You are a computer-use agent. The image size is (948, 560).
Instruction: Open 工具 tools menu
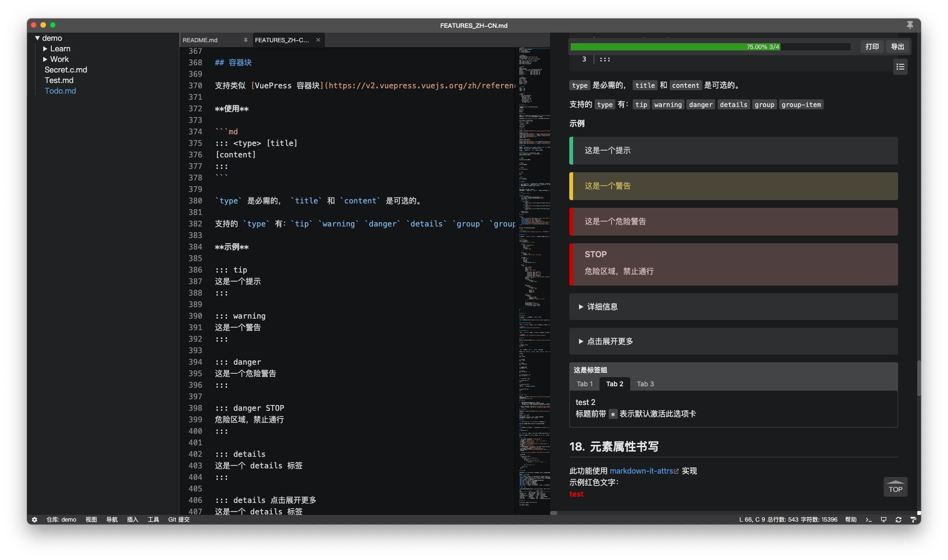tap(153, 519)
